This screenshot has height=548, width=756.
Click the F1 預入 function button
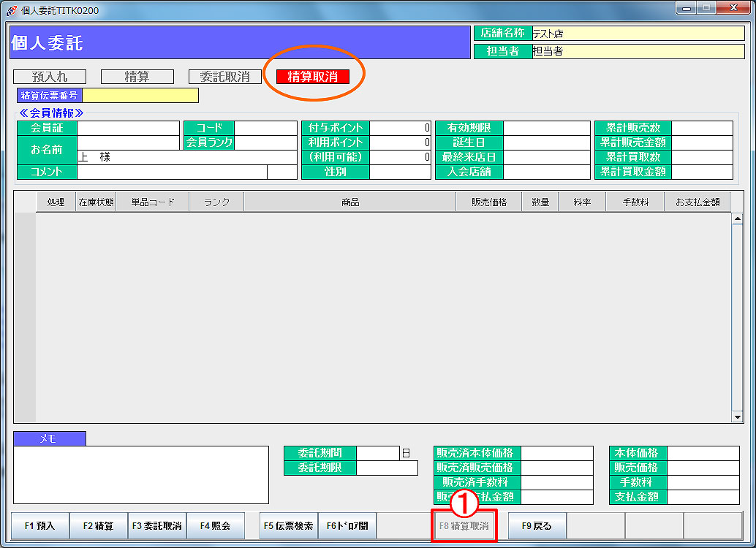(40, 525)
